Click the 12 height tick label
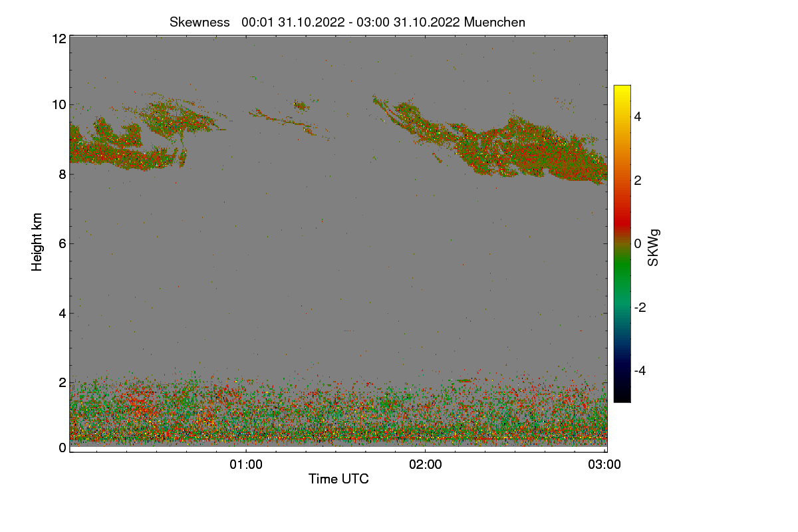This screenshot has height=532, width=798. (x=59, y=39)
